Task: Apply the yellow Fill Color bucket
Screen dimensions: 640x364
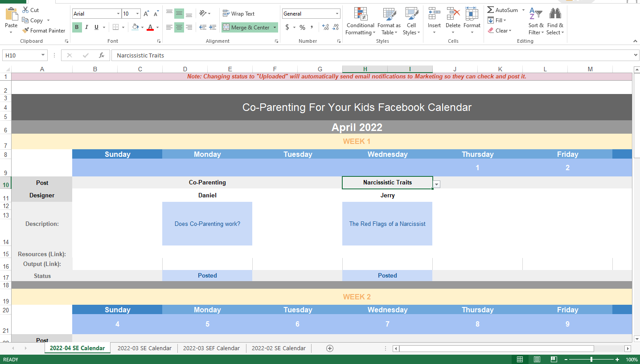Action: [135, 27]
